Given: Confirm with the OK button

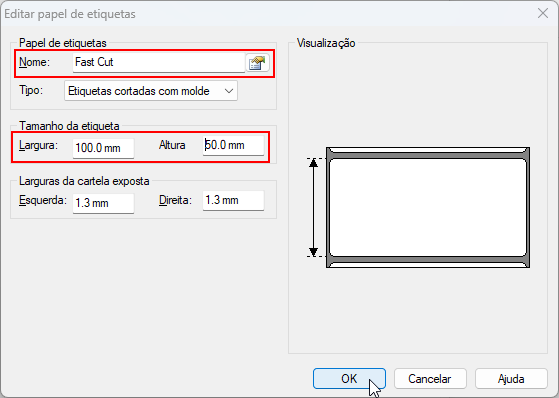Looking at the screenshot, I should click(349, 379).
